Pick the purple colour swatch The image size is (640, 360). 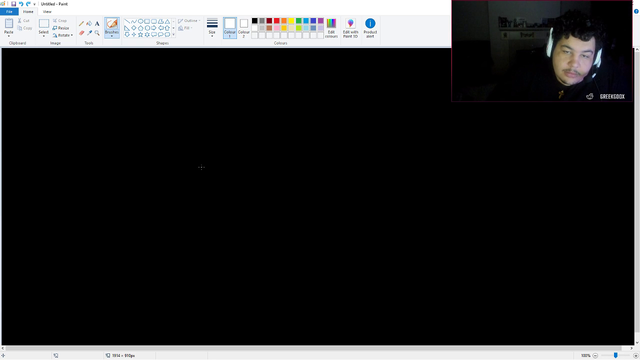click(321, 21)
